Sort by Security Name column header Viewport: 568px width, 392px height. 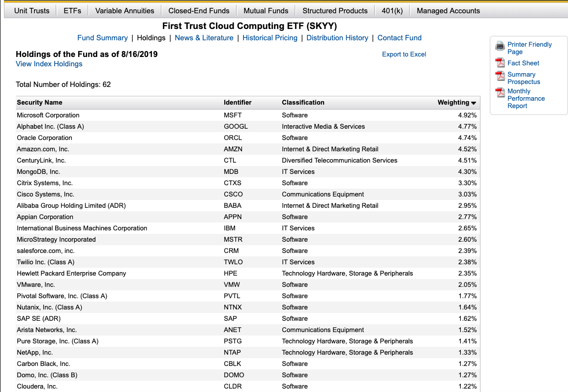[39, 103]
